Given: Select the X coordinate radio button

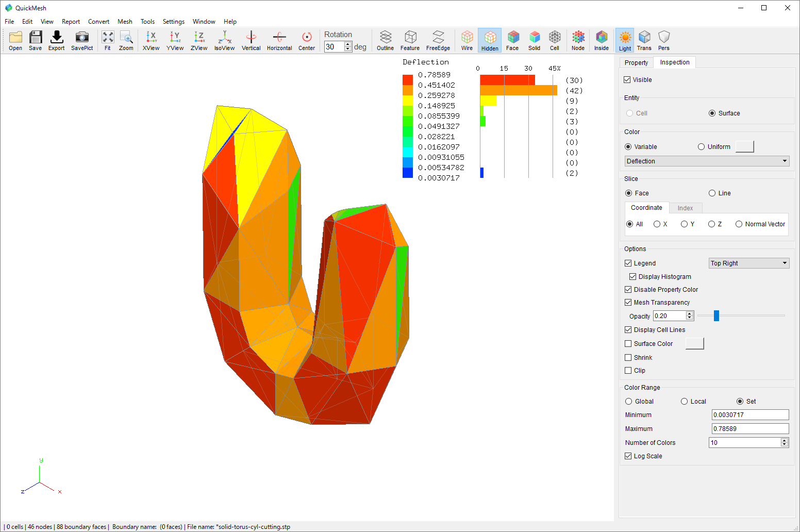Looking at the screenshot, I should click(x=657, y=224).
